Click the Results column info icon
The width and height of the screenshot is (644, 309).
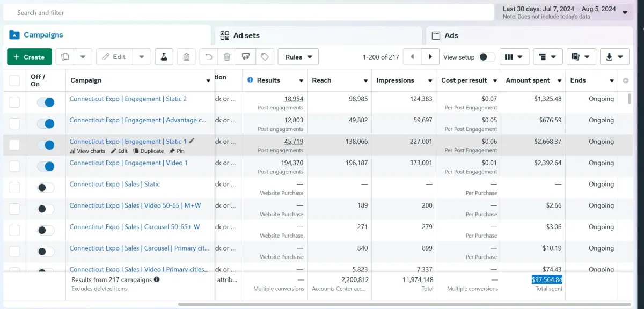click(x=250, y=80)
